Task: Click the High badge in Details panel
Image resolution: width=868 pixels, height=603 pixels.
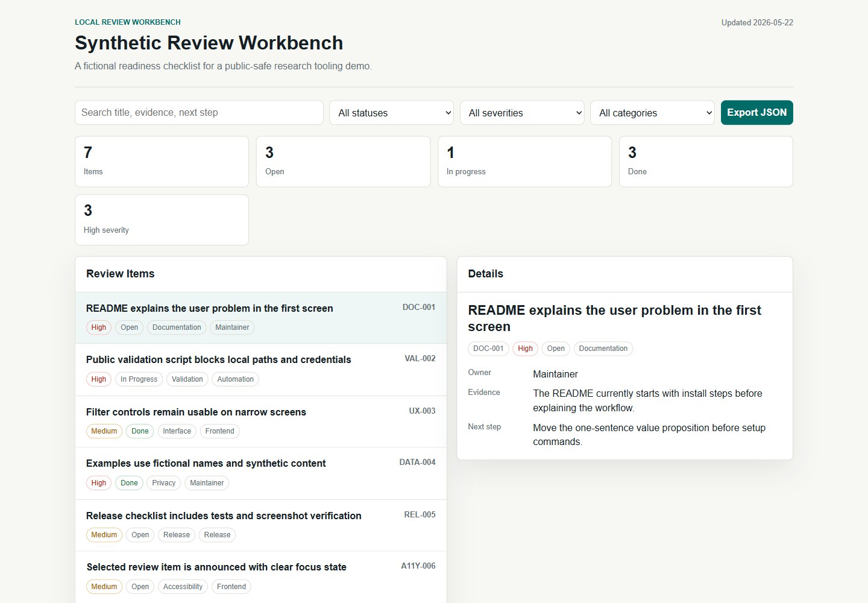Action: pos(526,349)
